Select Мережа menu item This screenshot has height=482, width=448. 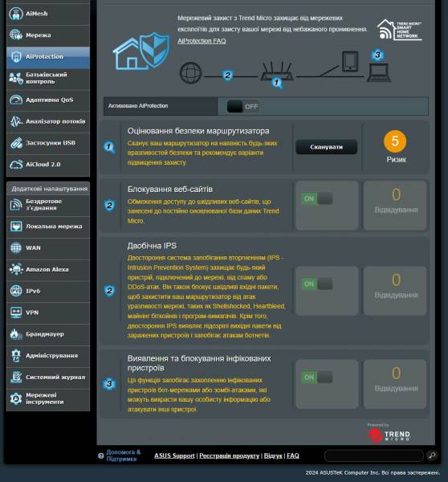pos(48,35)
